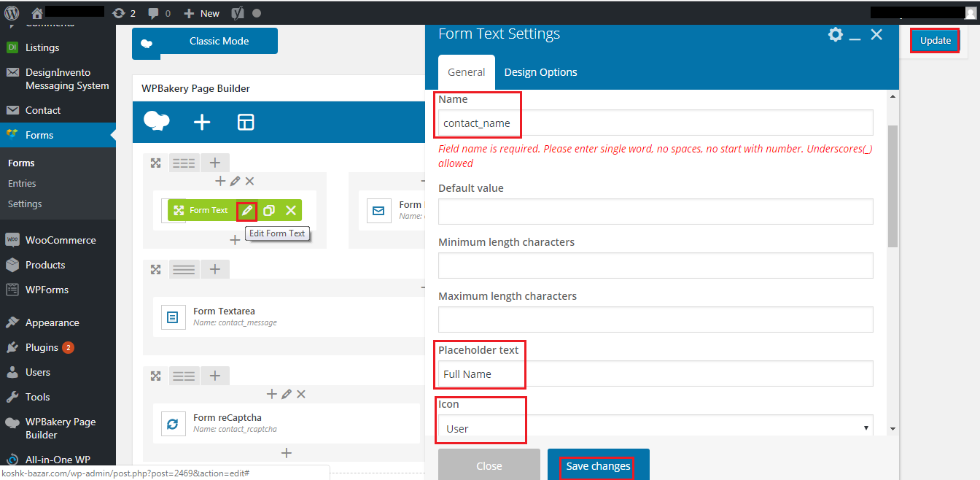980x480 pixels.
Task: Open Entries under Forms
Action: click(x=22, y=183)
